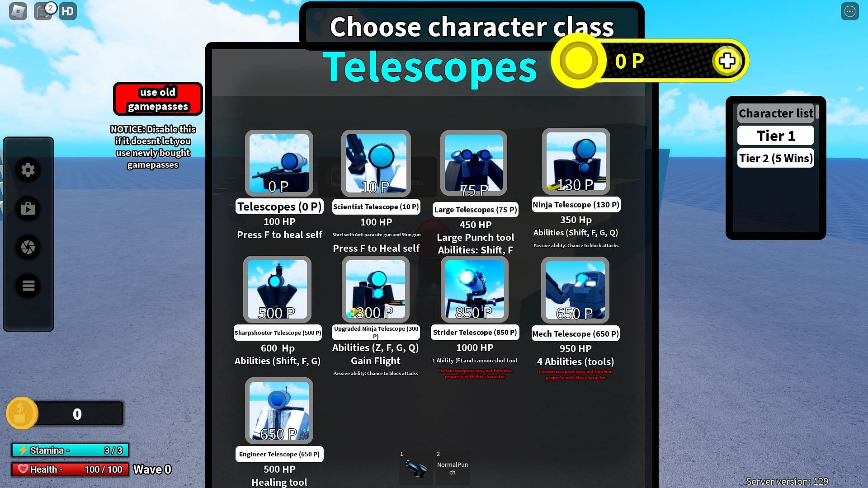Click the Tier 1 character list tab
Image resolution: width=868 pixels, height=488 pixels.
(775, 135)
